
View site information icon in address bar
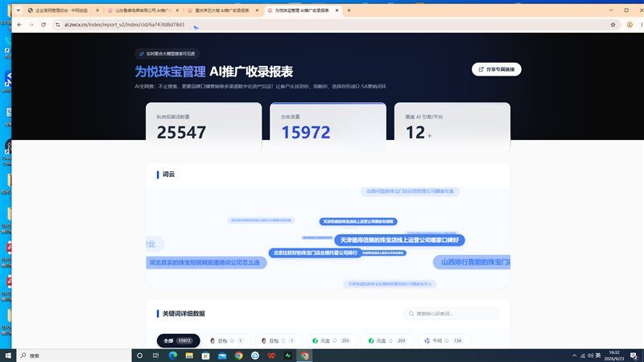click(x=57, y=25)
